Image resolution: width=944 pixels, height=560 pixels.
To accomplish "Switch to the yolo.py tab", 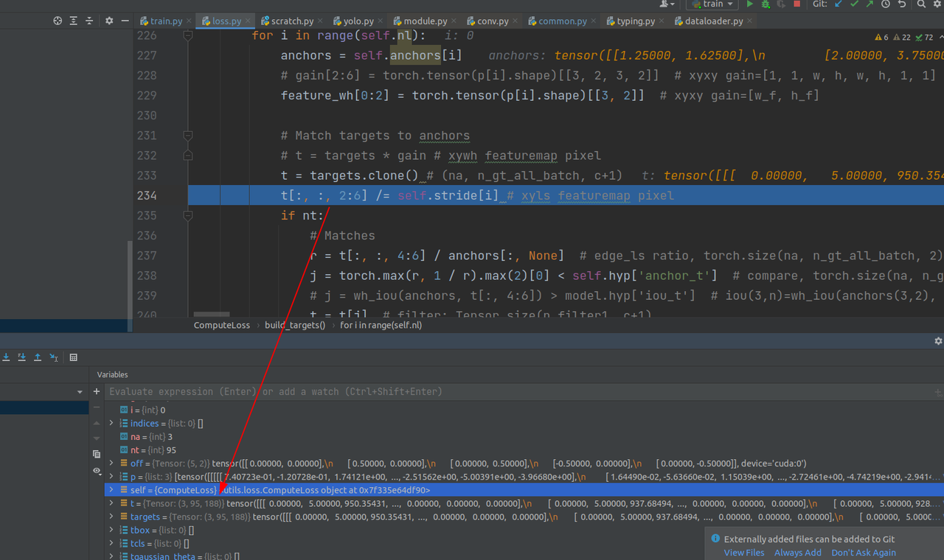I will (358, 21).
